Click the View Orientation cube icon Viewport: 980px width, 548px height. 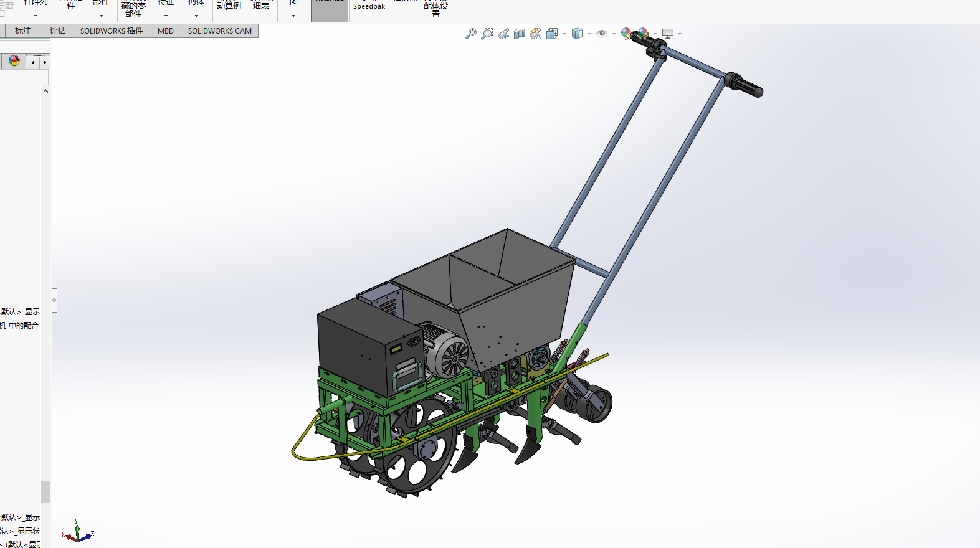click(552, 34)
